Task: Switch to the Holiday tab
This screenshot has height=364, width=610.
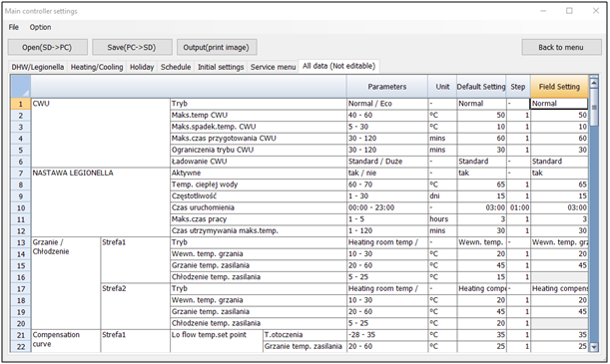Action: [142, 67]
